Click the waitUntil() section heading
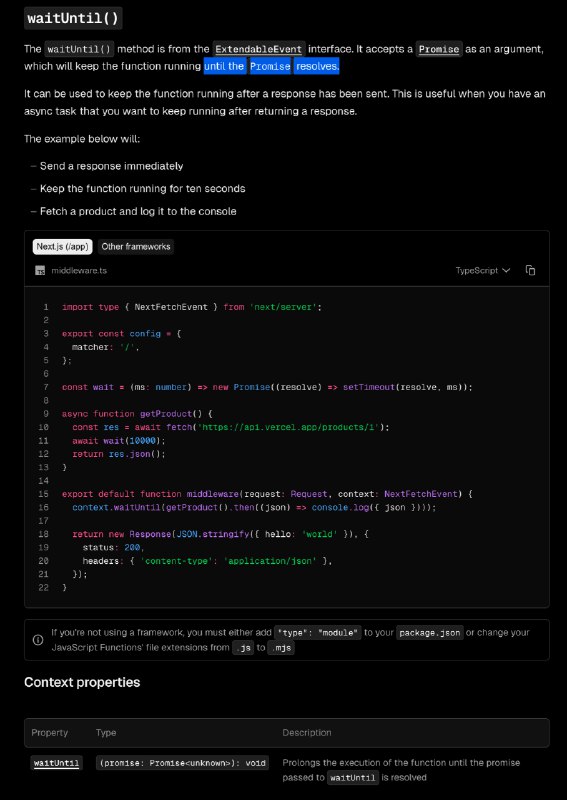 click(73, 18)
